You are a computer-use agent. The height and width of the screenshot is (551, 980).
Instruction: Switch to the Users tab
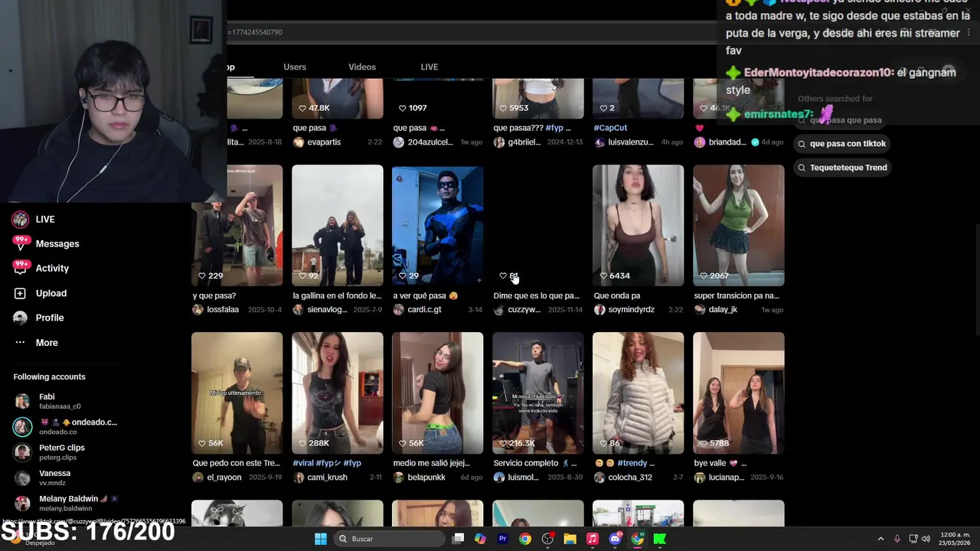295,67
